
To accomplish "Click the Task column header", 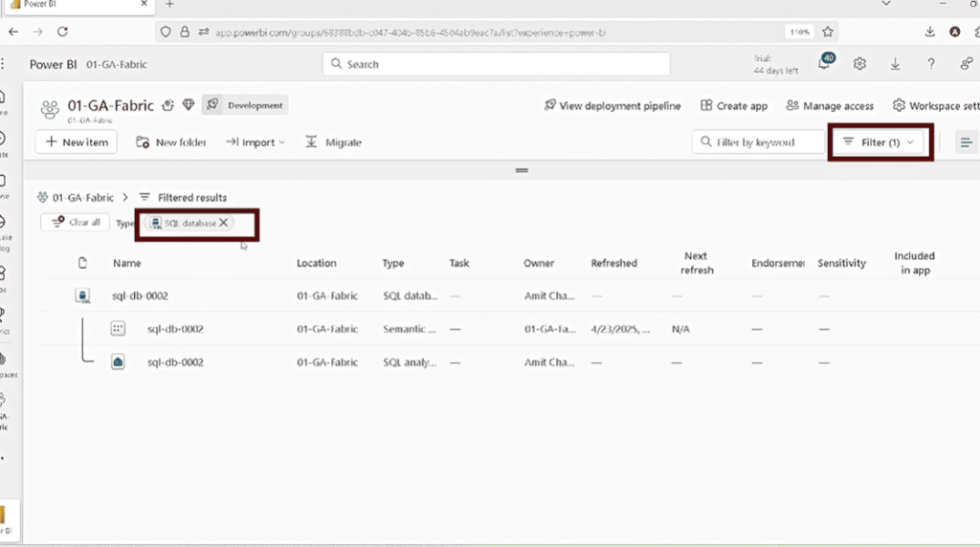I will (x=458, y=263).
